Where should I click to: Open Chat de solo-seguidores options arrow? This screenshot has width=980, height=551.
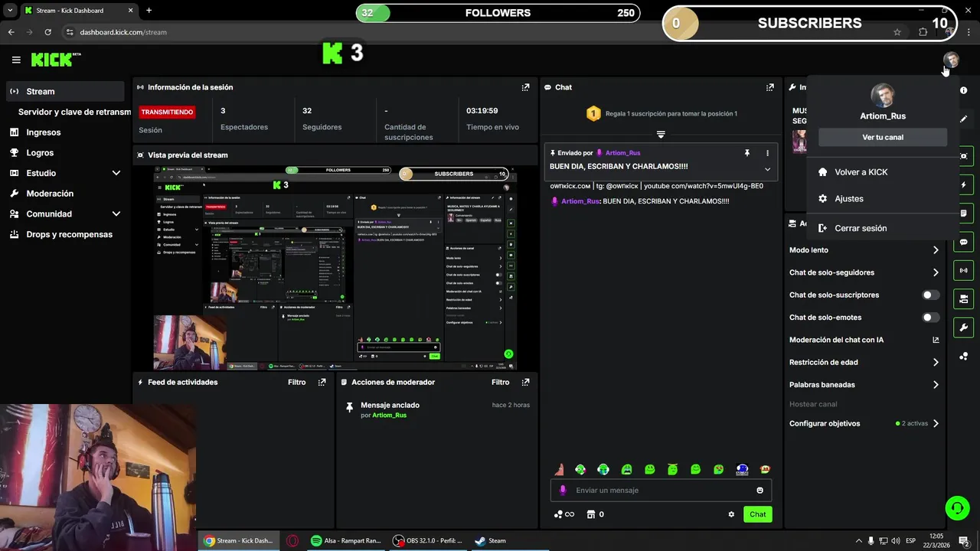(x=936, y=272)
